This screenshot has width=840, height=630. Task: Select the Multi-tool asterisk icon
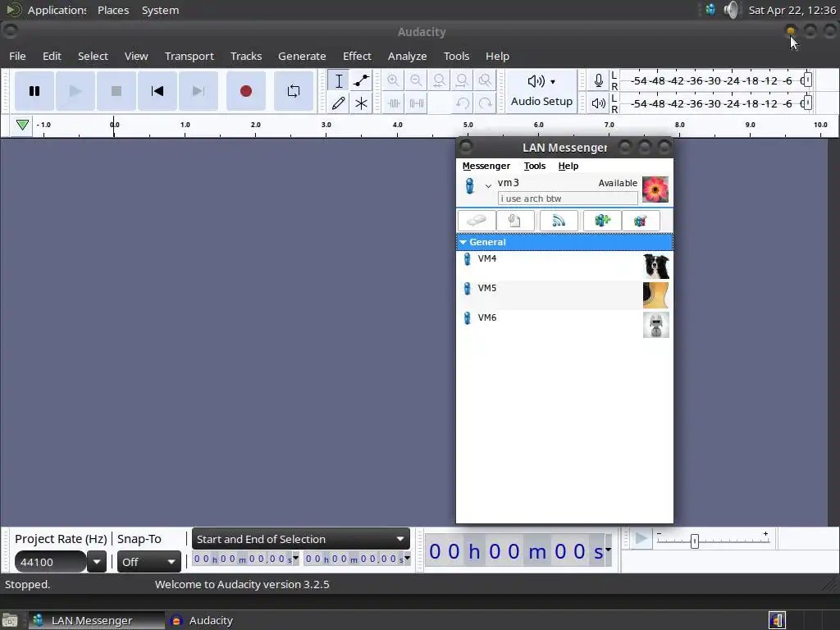pos(361,103)
